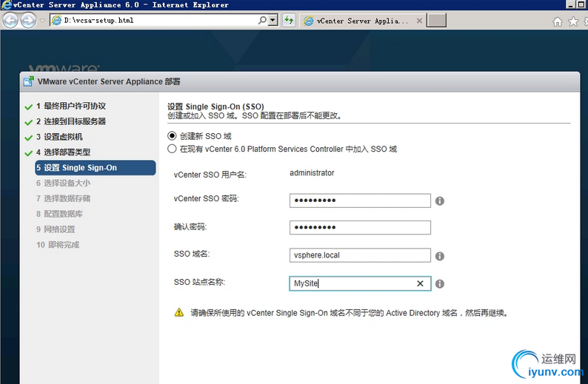Click the Active Directory warning message text
588x384 pixels.
tap(350, 313)
